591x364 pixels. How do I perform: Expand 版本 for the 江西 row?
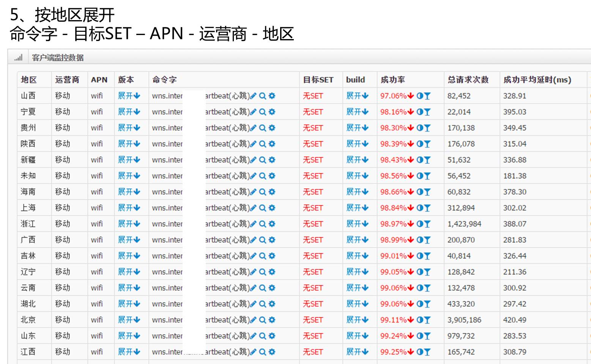click(129, 352)
